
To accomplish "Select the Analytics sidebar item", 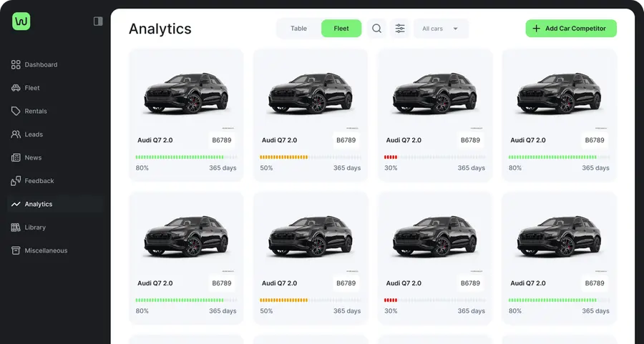I will [55, 204].
